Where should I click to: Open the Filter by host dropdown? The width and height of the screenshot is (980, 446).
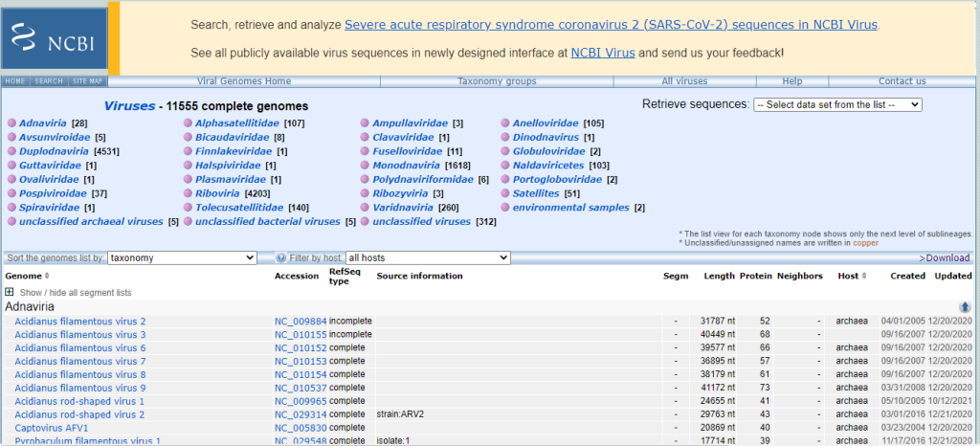[428, 258]
